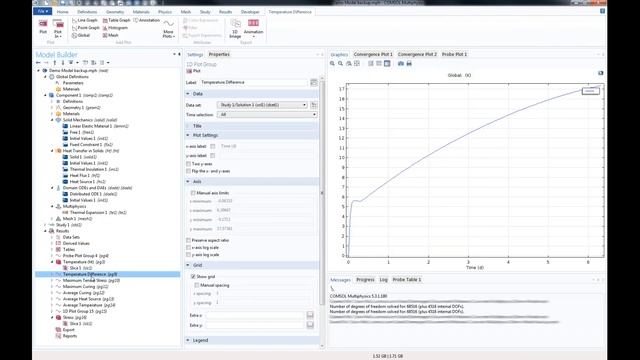Check Preserve aspect ratio
640x360 pixels.
pyautogui.click(x=188, y=240)
